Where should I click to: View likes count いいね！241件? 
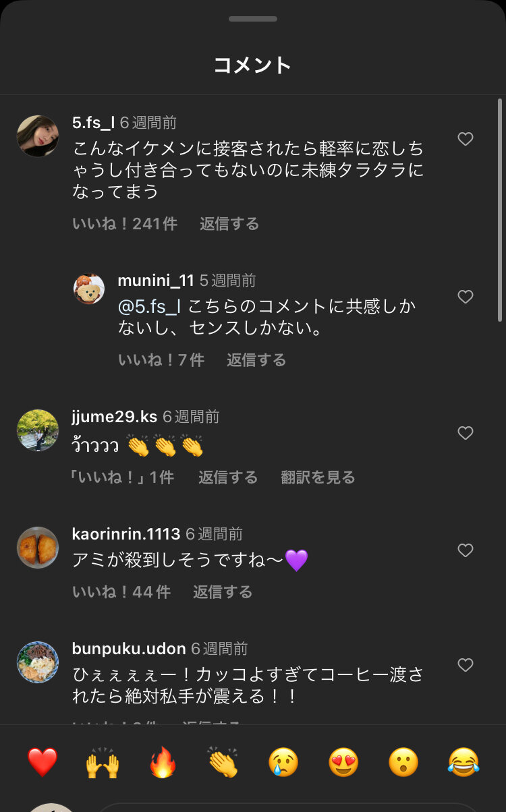(x=125, y=224)
